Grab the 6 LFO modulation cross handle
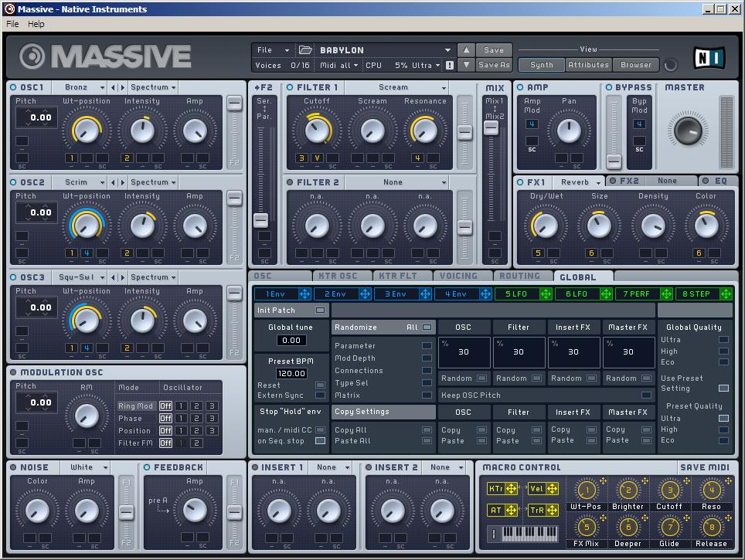 click(606, 294)
